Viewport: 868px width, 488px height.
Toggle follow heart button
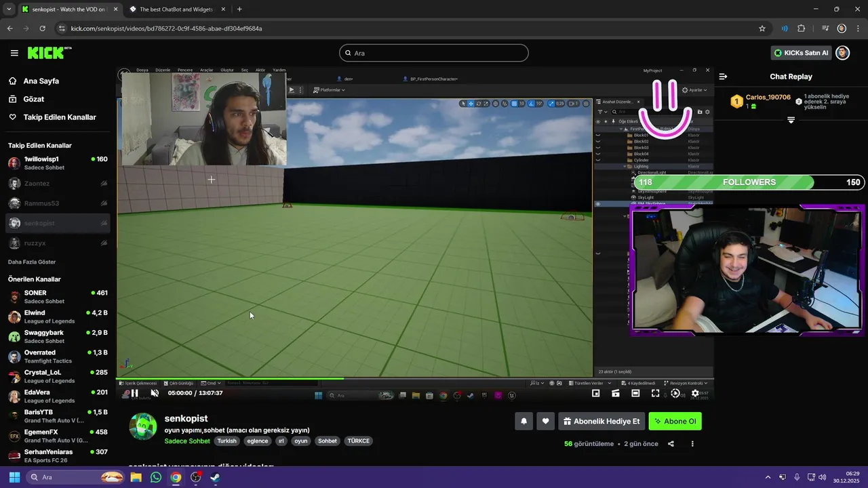(545, 421)
